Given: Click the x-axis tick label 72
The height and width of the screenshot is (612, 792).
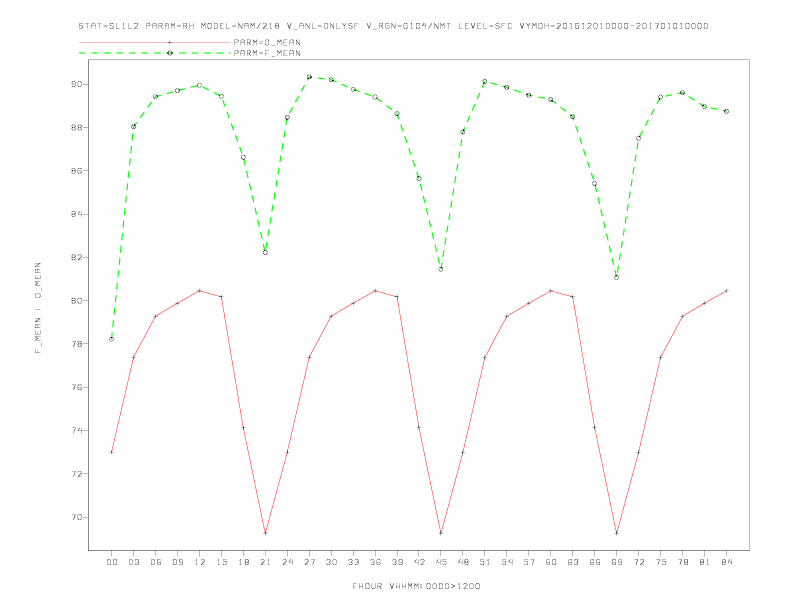Looking at the screenshot, I should tap(638, 562).
